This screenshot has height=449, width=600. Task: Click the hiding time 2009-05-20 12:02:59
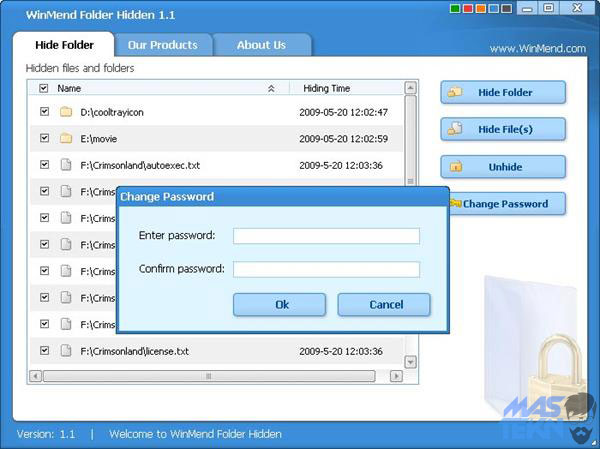[x=343, y=139]
